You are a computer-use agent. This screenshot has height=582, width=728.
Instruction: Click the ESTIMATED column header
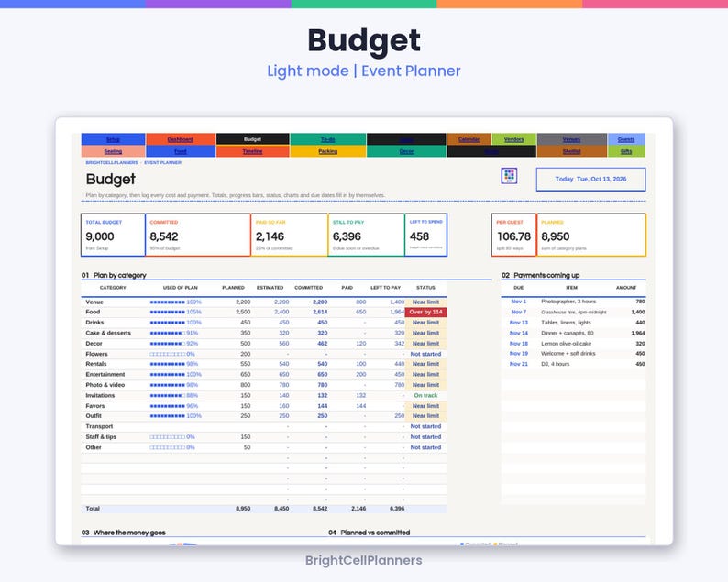click(x=270, y=288)
